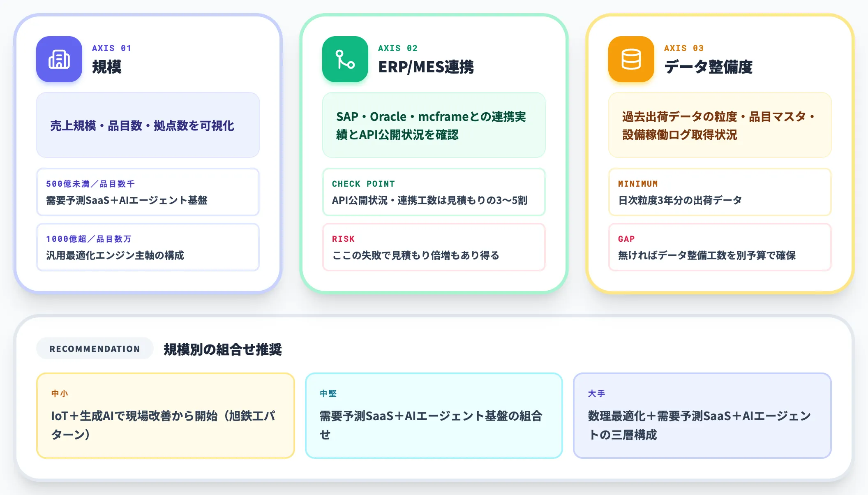Select the 1000億超／品目数万 label
Viewport: 868px width, 495px height.
point(88,239)
